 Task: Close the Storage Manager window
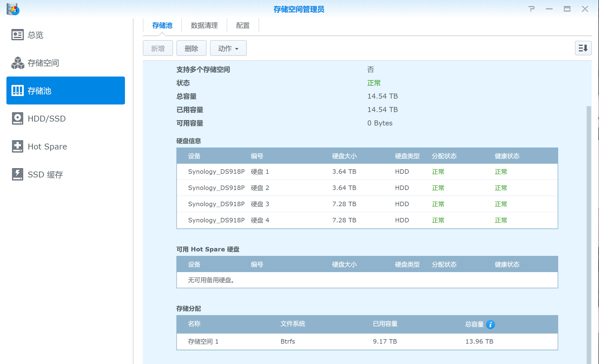[x=585, y=9]
